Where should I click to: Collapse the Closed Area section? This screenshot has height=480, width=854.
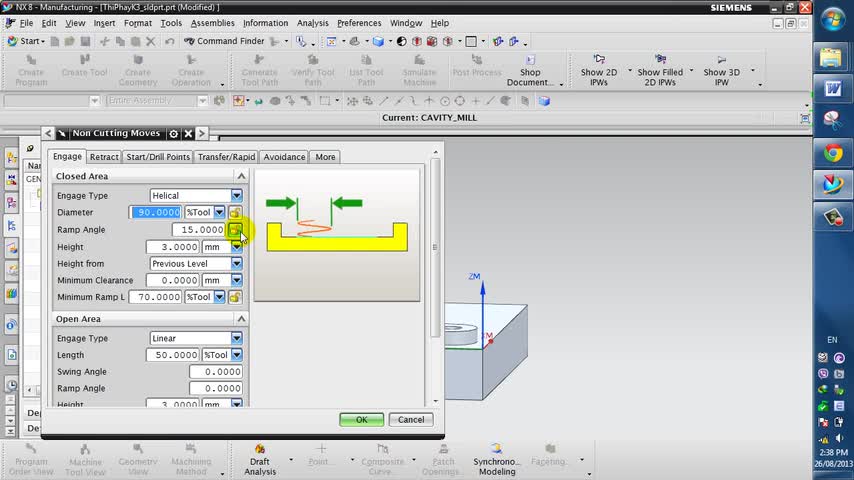241,176
